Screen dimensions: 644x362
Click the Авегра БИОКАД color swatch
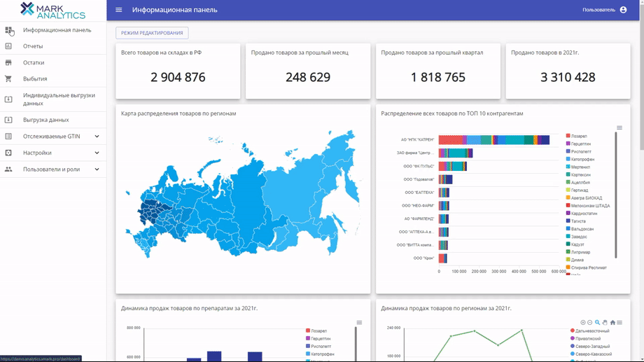568,197
